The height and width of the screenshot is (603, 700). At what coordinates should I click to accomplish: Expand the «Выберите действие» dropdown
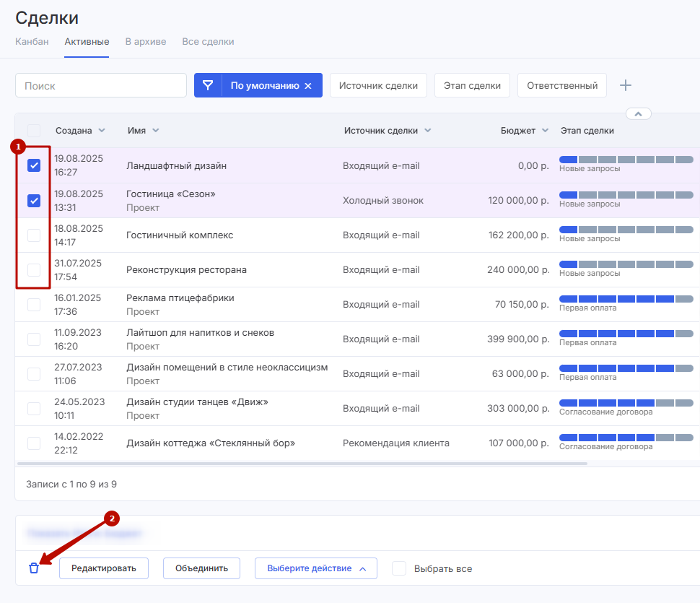[x=317, y=568]
